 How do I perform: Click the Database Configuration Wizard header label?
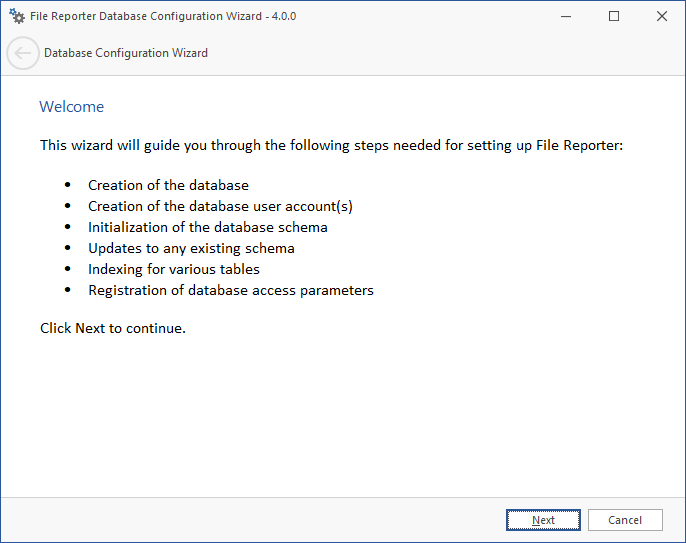[126, 53]
